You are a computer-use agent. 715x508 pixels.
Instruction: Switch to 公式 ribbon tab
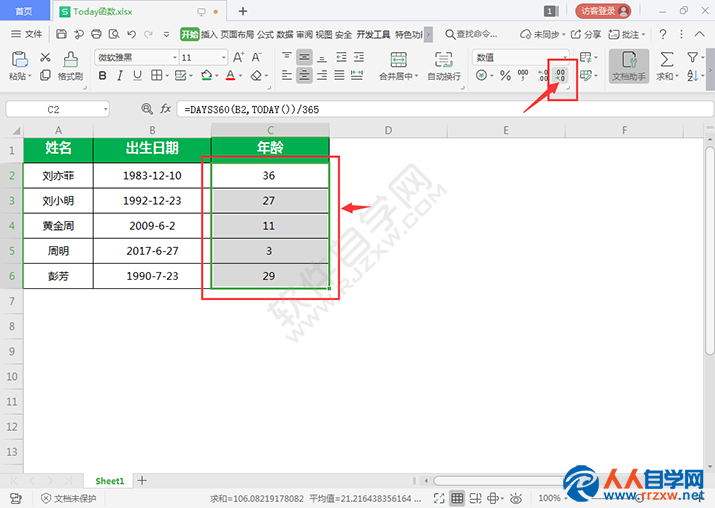(x=265, y=35)
